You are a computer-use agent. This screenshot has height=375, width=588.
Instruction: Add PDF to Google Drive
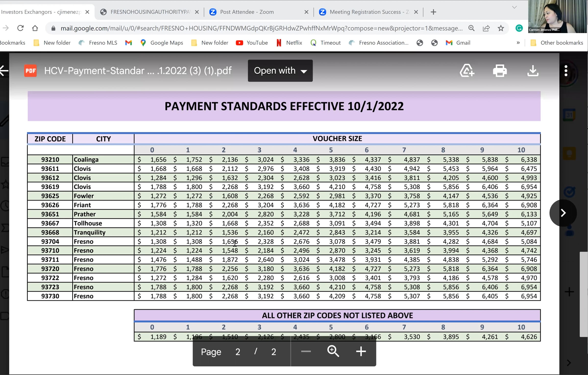[x=467, y=71]
